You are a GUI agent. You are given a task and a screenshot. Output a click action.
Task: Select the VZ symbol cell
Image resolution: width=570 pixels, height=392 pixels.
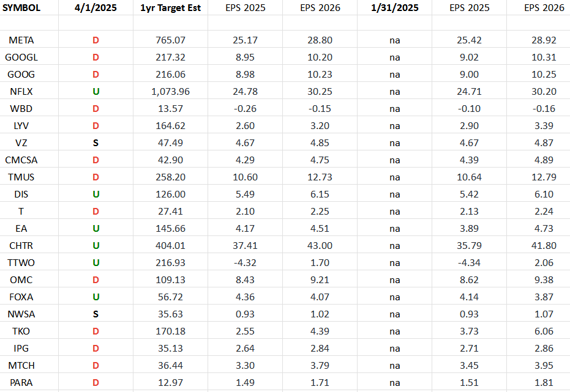click(21, 142)
